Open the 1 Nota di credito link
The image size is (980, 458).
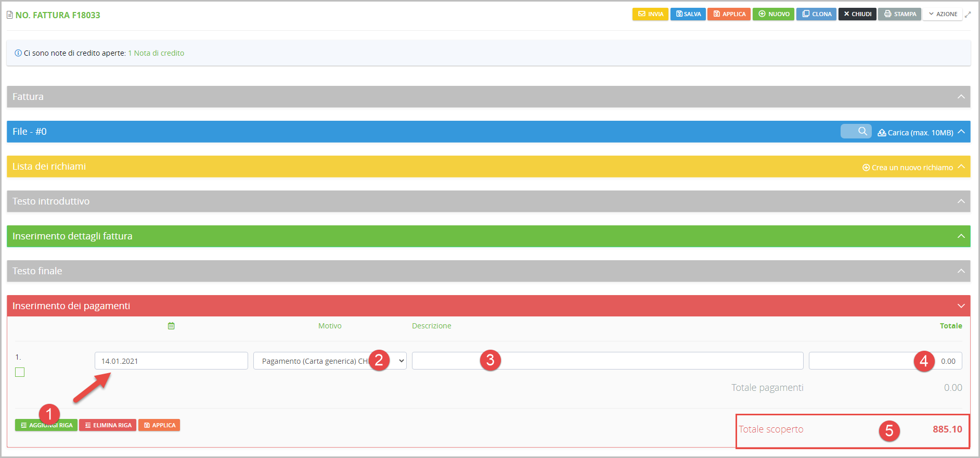tap(156, 53)
